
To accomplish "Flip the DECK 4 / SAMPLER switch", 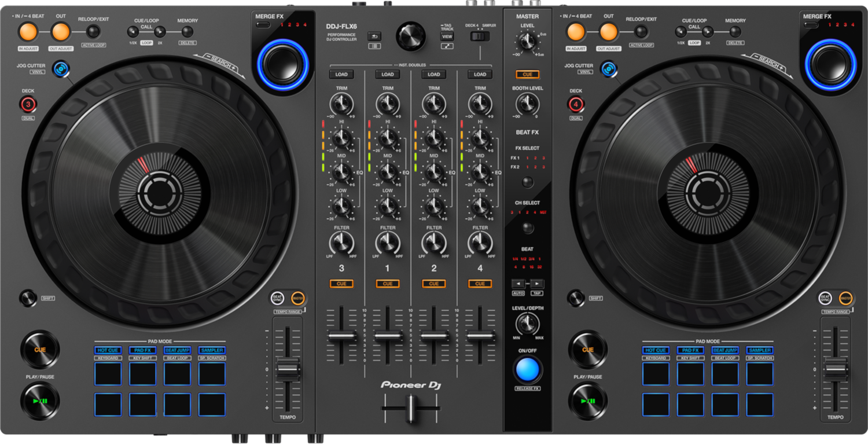I will point(480,36).
